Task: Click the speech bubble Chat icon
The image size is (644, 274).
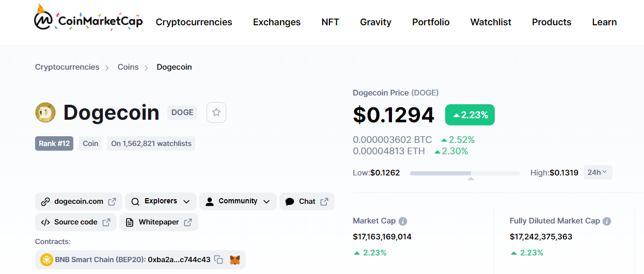Action: pyautogui.click(x=290, y=202)
